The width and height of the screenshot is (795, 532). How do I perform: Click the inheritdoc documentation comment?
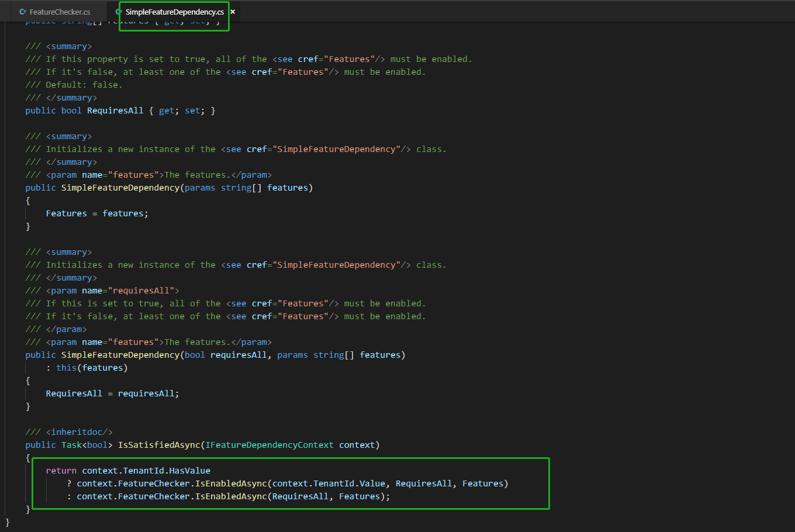pyautogui.click(x=69, y=431)
